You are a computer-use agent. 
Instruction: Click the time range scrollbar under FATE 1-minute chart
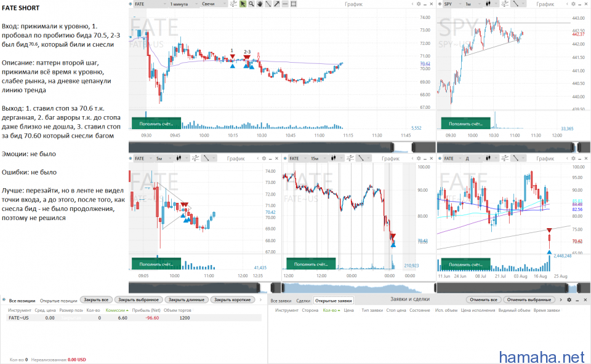[x=282, y=147]
